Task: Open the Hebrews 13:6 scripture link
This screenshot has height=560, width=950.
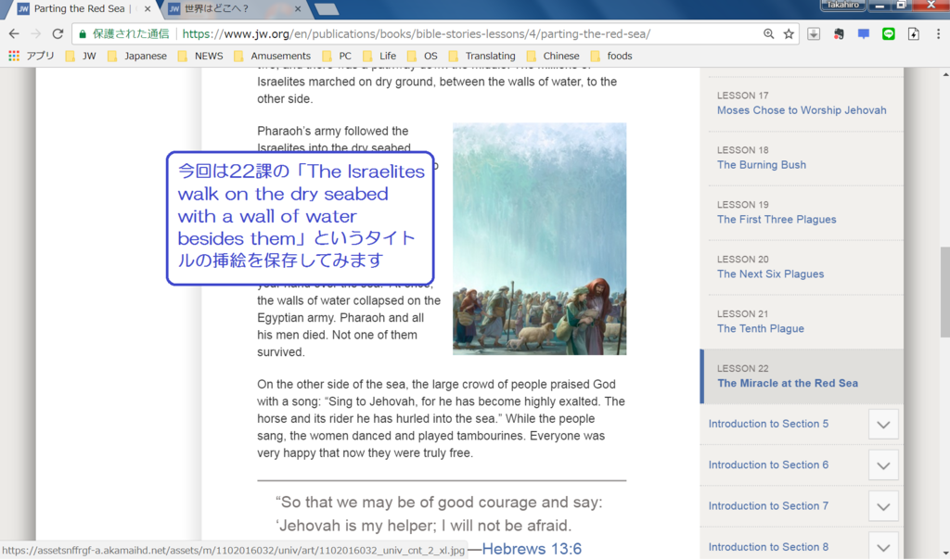Action: [x=532, y=549]
